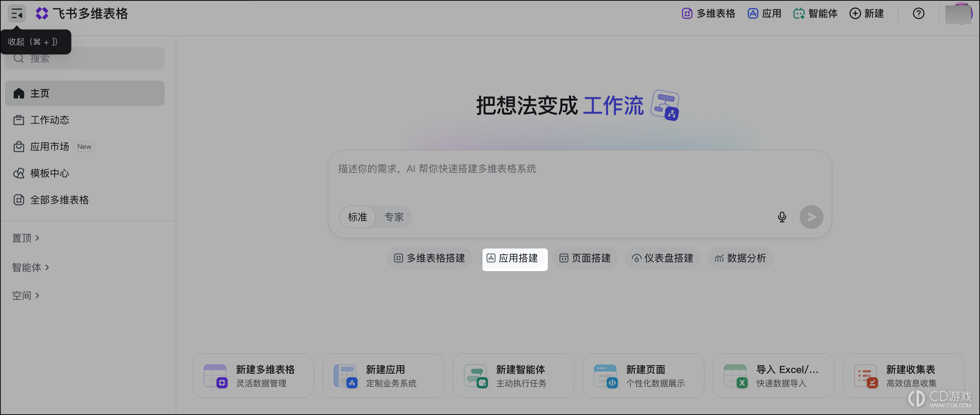Select 仪表盘搭建 chip

[662, 258]
